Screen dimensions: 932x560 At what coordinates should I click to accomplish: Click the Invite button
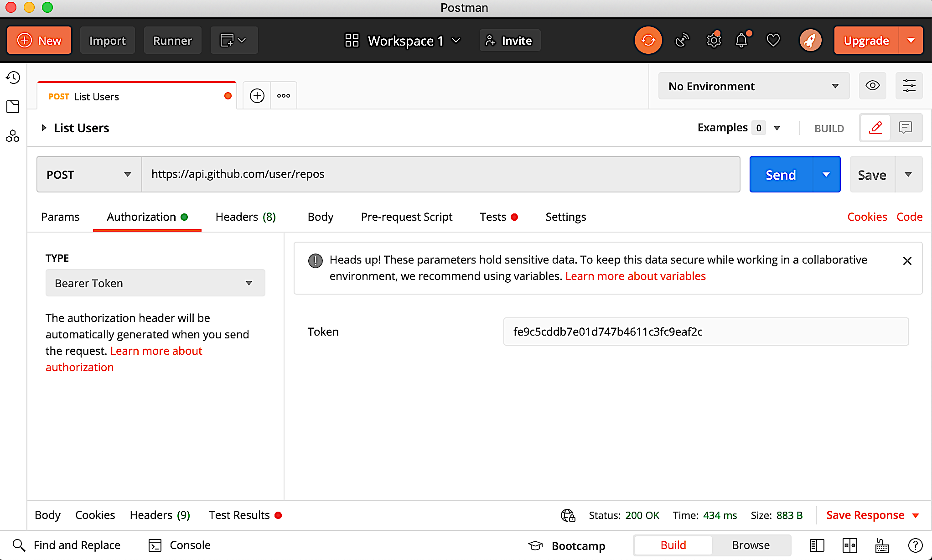510,41
